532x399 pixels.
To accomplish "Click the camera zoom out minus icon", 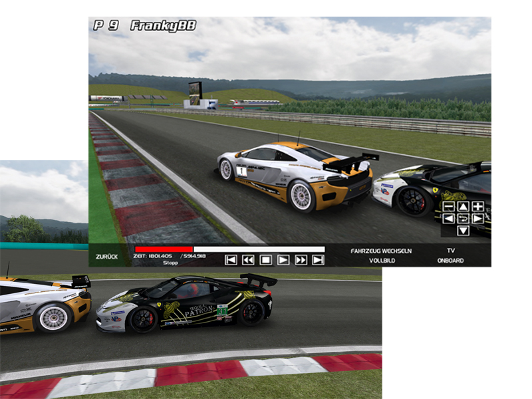I will (x=449, y=206).
